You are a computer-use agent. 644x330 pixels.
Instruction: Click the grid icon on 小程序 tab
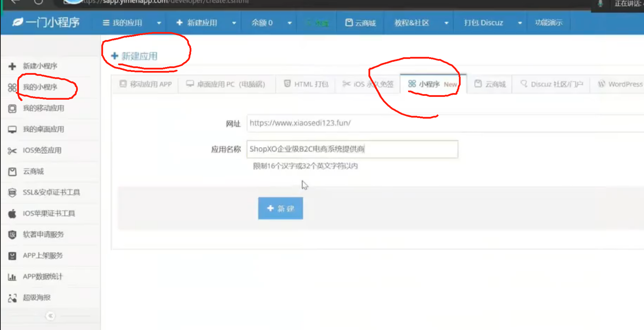(x=412, y=84)
